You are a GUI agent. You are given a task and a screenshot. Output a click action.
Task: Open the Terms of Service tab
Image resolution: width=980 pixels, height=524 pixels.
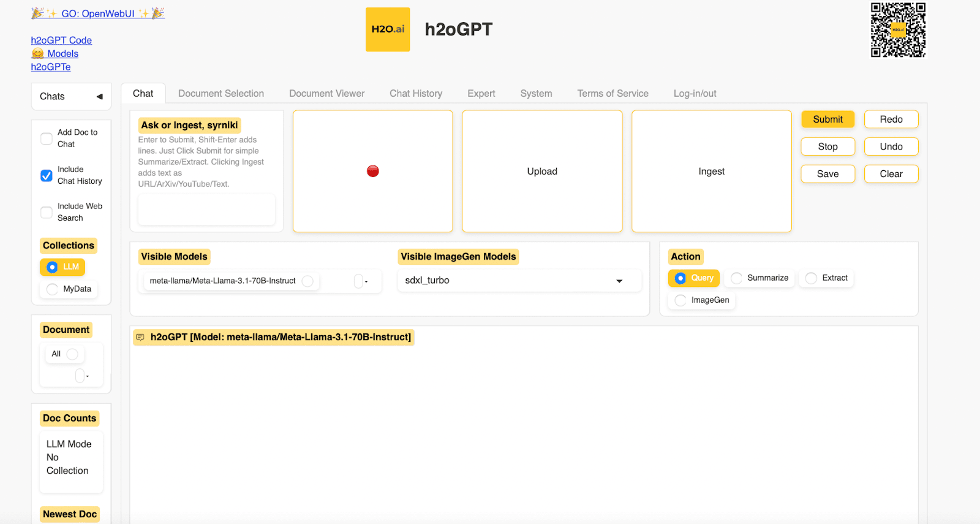coord(612,93)
